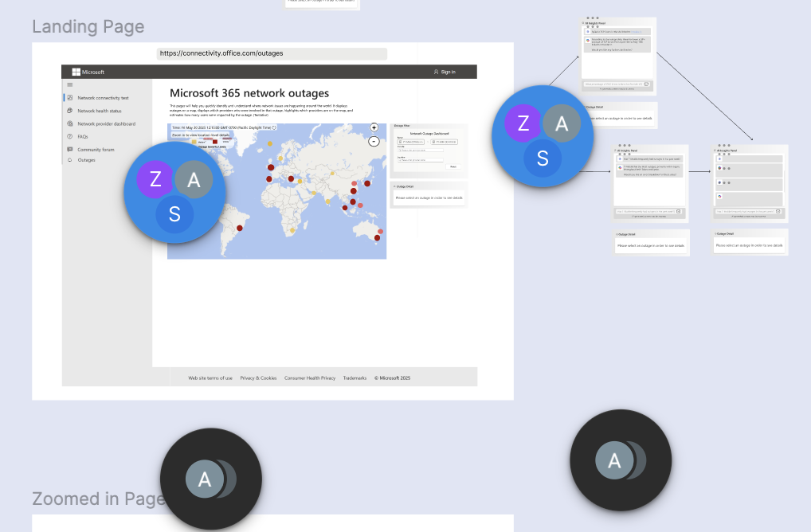Select the dark red outage marker over Japan
Viewport: 811px width, 532px height.
[x=367, y=183]
